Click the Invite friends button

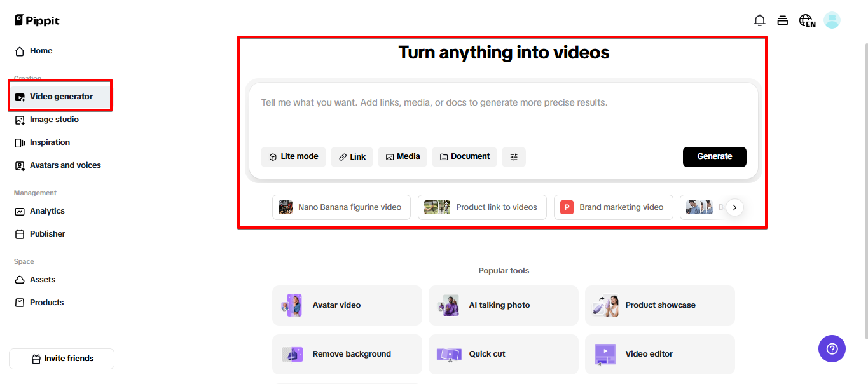click(x=61, y=359)
